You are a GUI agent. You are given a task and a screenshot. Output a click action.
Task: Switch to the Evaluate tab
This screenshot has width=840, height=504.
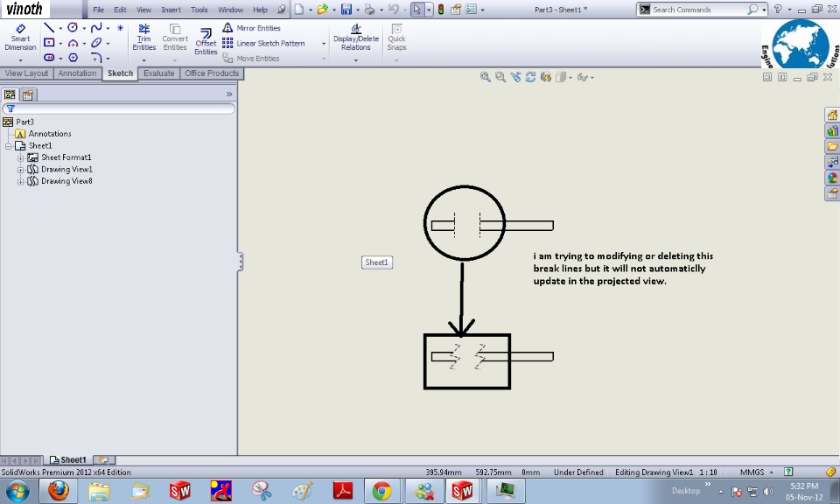click(x=158, y=73)
